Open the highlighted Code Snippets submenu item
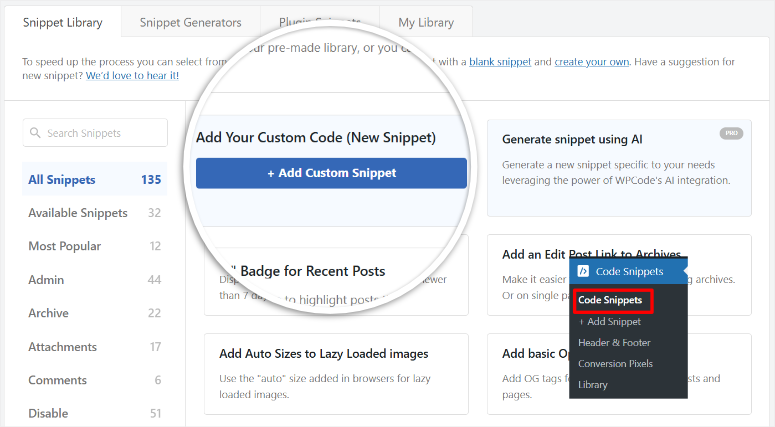The width and height of the screenshot is (775, 427). click(x=609, y=300)
